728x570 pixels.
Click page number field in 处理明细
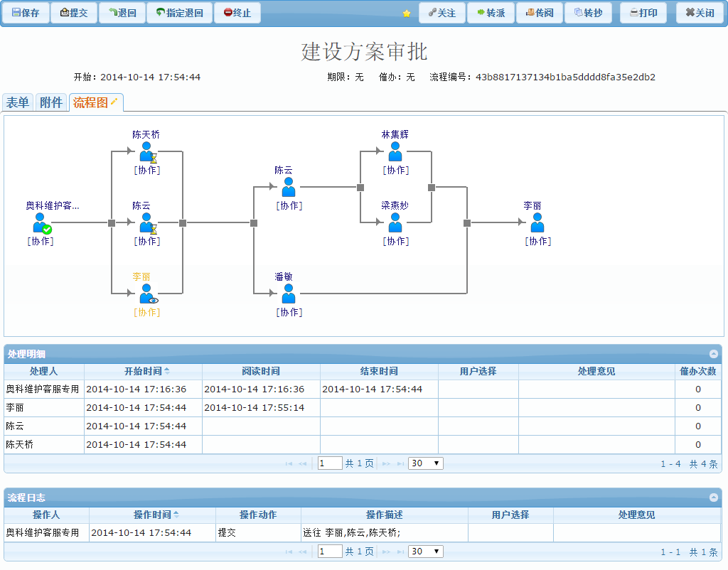click(330, 463)
